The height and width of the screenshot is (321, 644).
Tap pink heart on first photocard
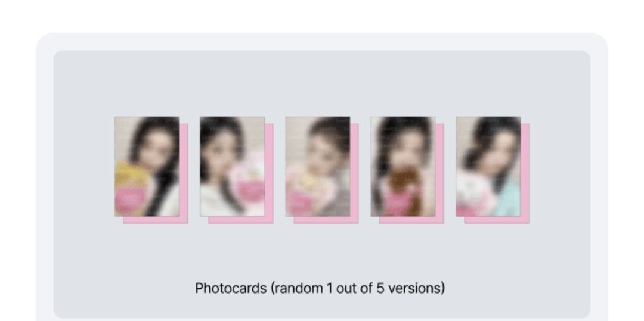(x=130, y=198)
